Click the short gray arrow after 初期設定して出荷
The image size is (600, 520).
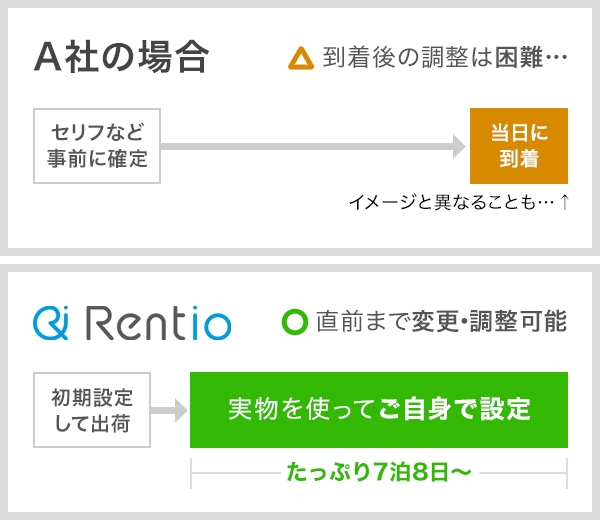point(174,410)
